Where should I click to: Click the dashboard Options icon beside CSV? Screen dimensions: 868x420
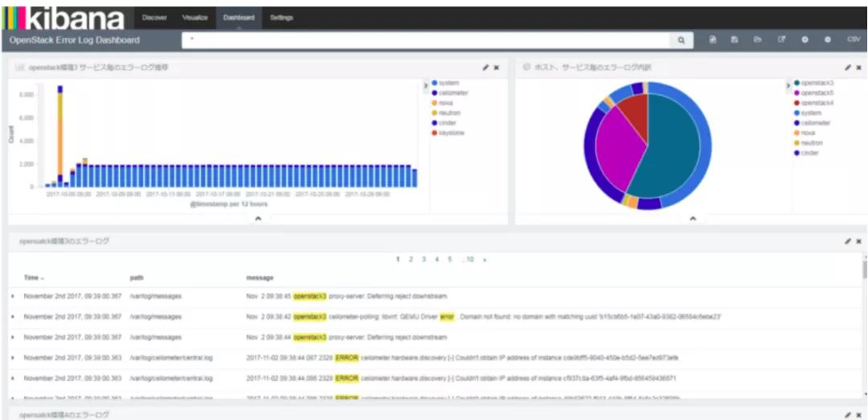pos(828,40)
